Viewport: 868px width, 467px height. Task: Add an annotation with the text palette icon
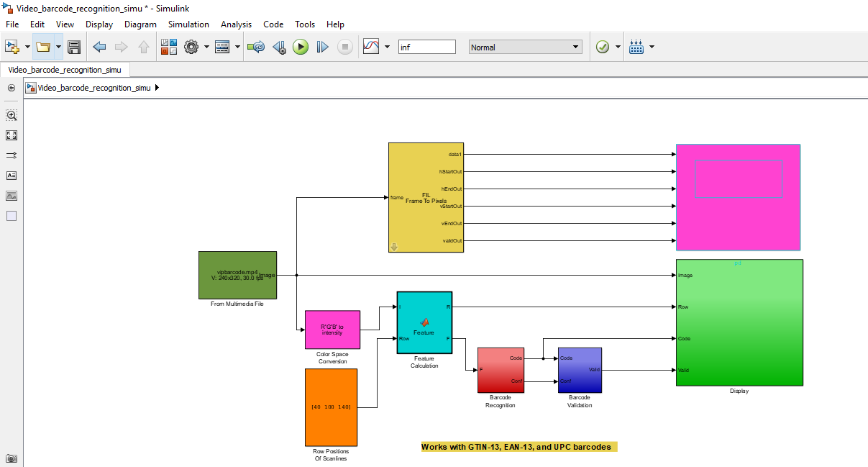12,176
